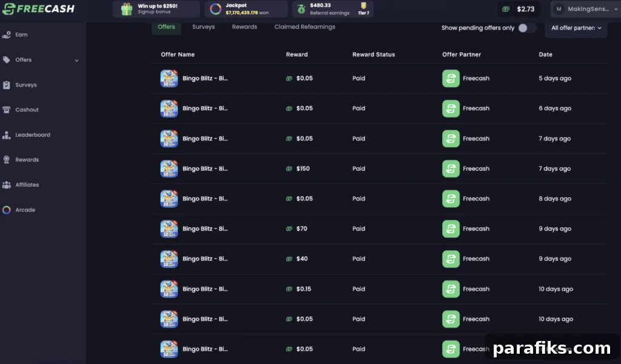Click the Arcade ring icon
Viewport: 621px width, 364px height.
tap(6, 210)
